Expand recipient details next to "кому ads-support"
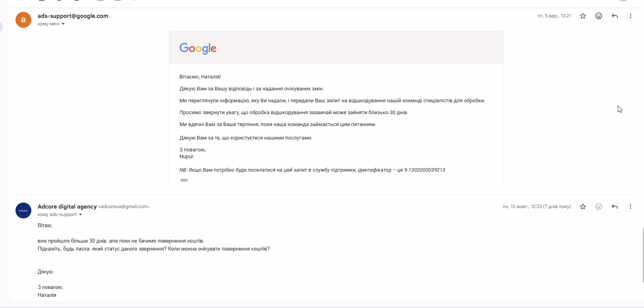The width and height of the screenshot is (644, 308). tap(81, 215)
